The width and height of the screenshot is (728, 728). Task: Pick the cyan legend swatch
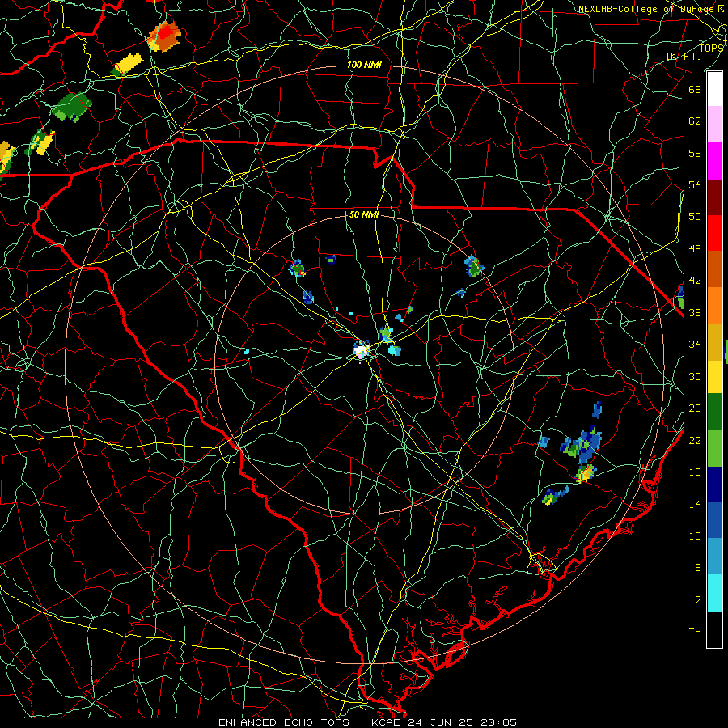[x=714, y=593]
